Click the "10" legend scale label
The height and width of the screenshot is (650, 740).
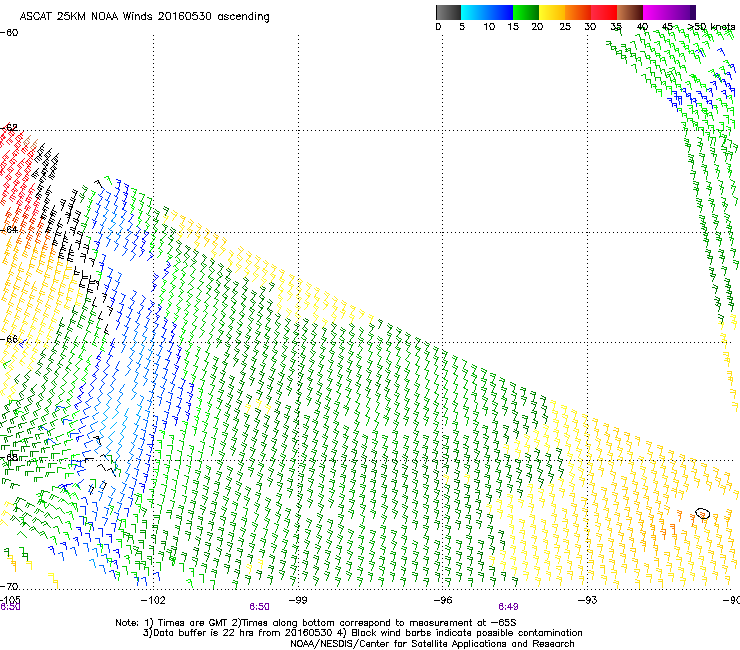pos(489,27)
